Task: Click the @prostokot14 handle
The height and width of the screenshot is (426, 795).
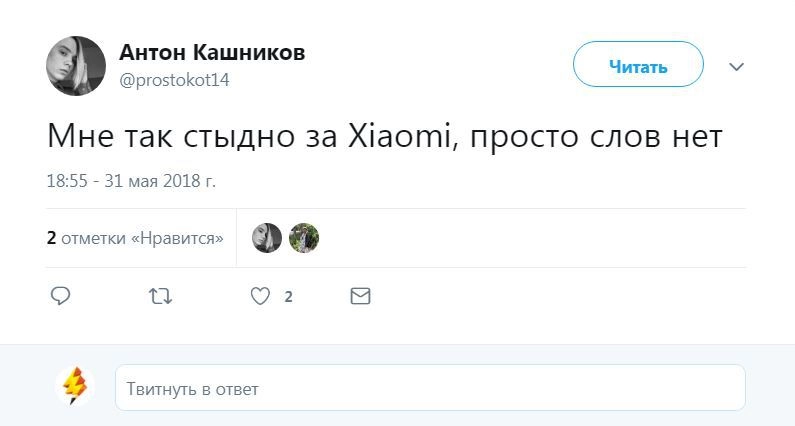Action: [174, 80]
